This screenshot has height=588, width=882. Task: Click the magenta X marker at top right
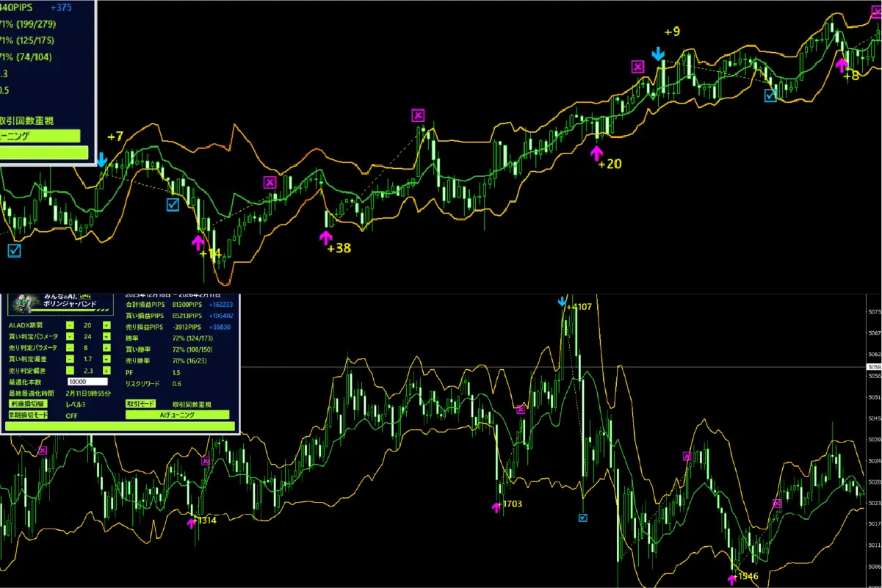pos(875,10)
